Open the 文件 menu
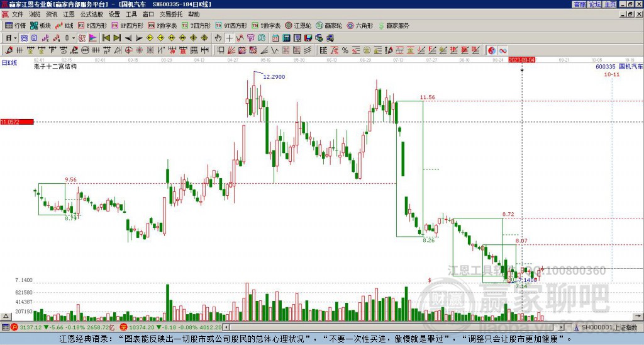The width and height of the screenshot is (644, 345). coord(18,14)
